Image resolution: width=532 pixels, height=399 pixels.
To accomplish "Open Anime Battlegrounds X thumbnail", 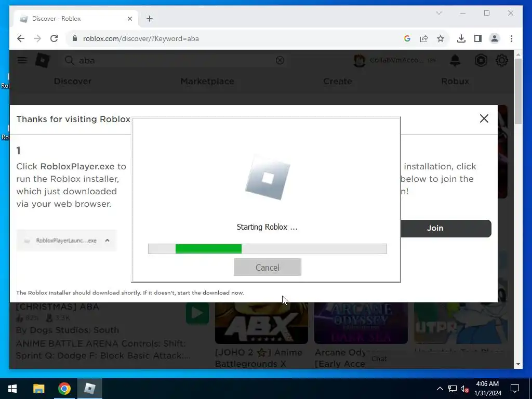I will click(262, 323).
